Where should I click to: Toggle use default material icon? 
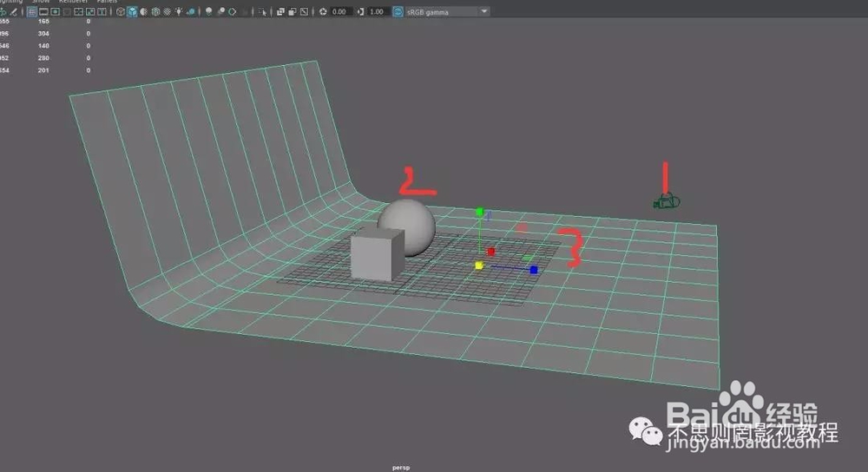pyautogui.click(x=143, y=11)
